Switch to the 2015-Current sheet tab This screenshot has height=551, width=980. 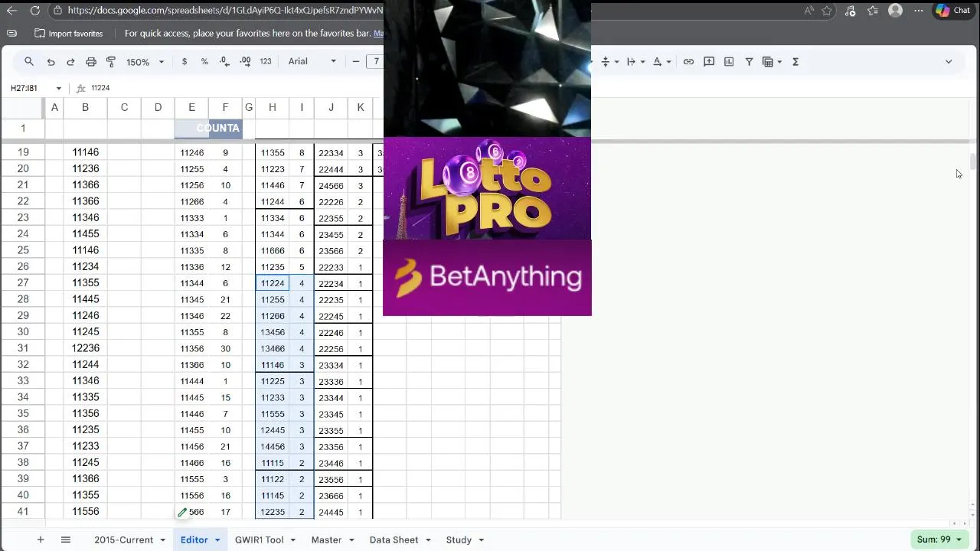pyautogui.click(x=123, y=540)
